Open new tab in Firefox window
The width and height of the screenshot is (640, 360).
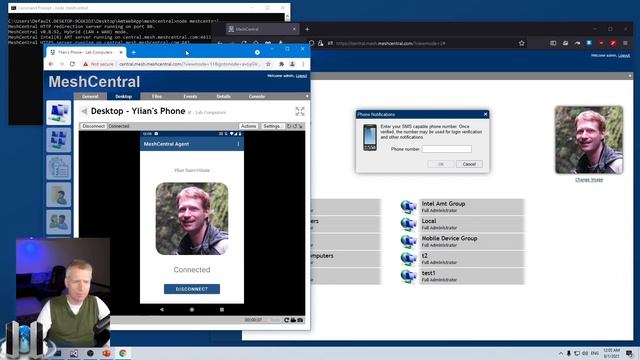(x=307, y=29)
